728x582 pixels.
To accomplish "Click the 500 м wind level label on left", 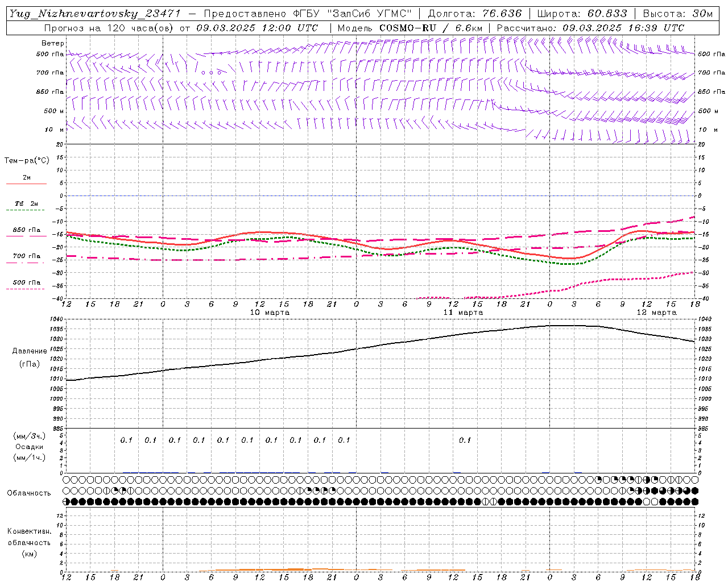I will pyautogui.click(x=54, y=111).
